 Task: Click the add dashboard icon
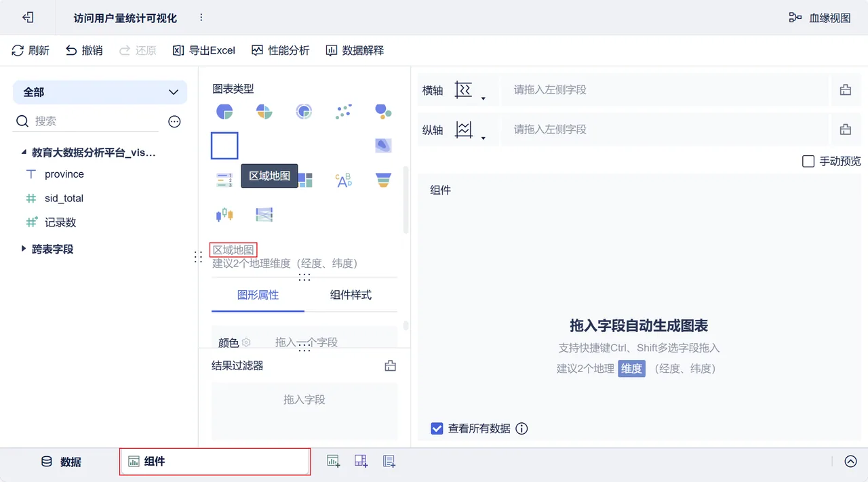click(x=361, y=461)
